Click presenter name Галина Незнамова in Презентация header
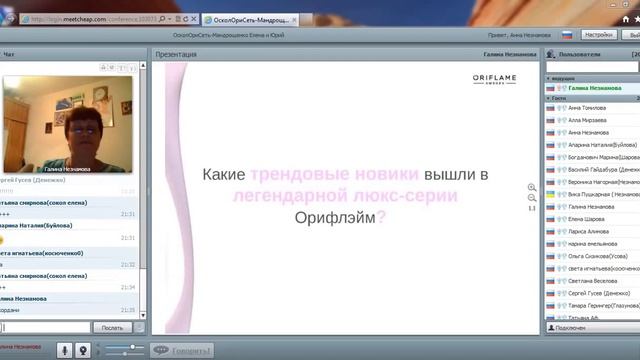Viewport: 640px width, 360px height. point(510,54)
